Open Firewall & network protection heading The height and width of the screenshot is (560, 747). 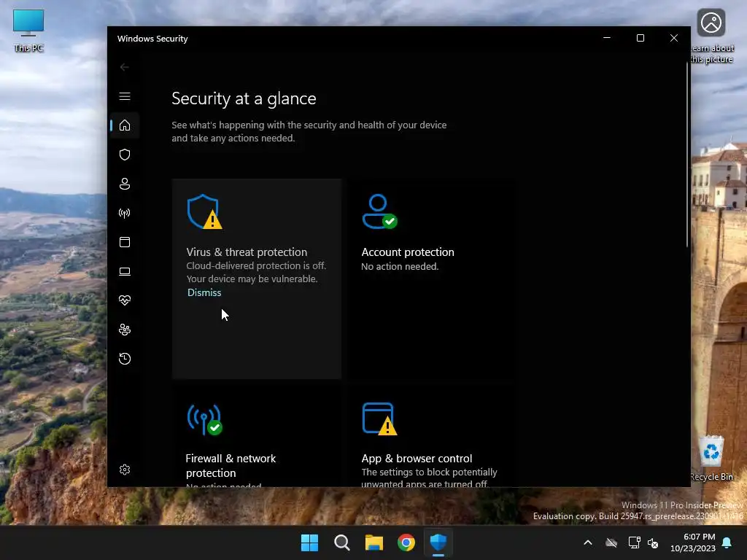coord(231,465)
